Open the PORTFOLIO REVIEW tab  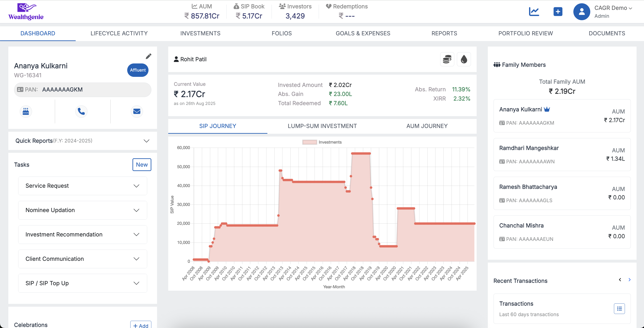526,33
